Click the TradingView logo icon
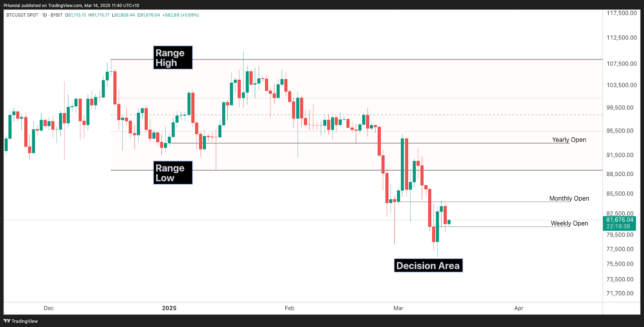The image size is (644, 327). click(7, 321)
